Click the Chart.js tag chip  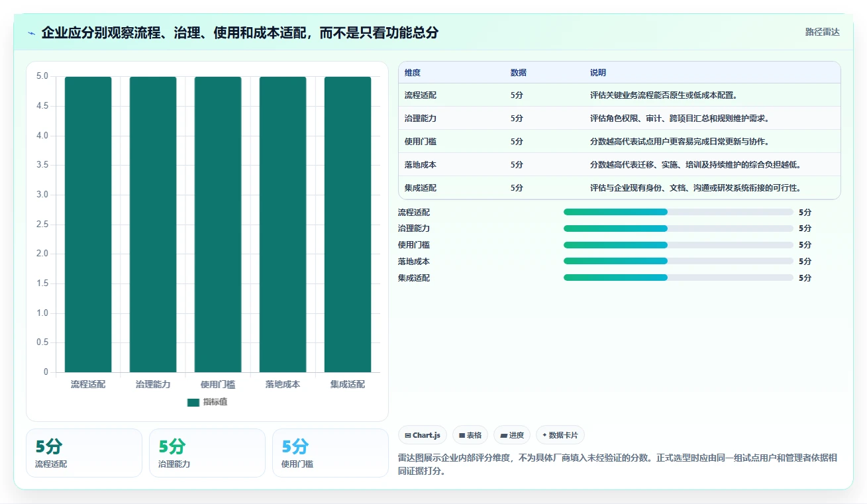pos(422,435)
